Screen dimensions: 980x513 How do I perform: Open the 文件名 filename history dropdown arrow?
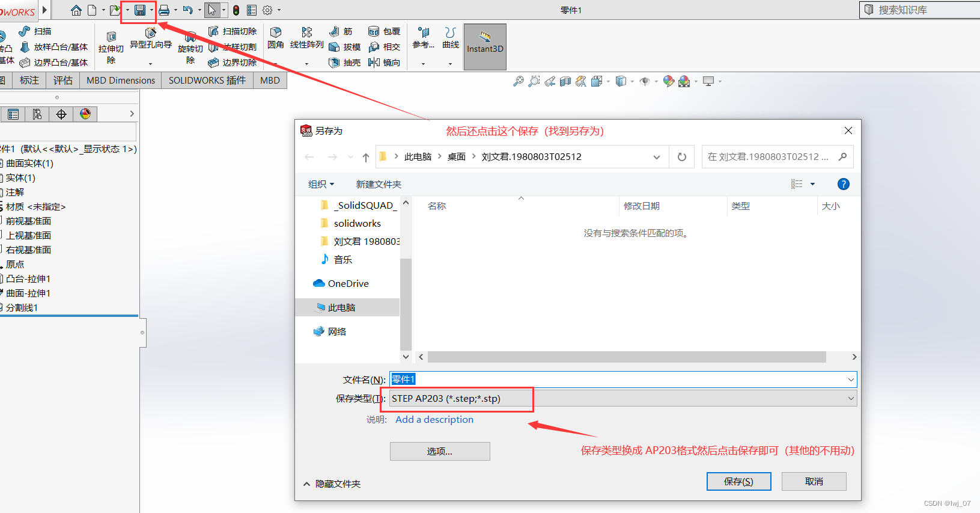[851, 379]
